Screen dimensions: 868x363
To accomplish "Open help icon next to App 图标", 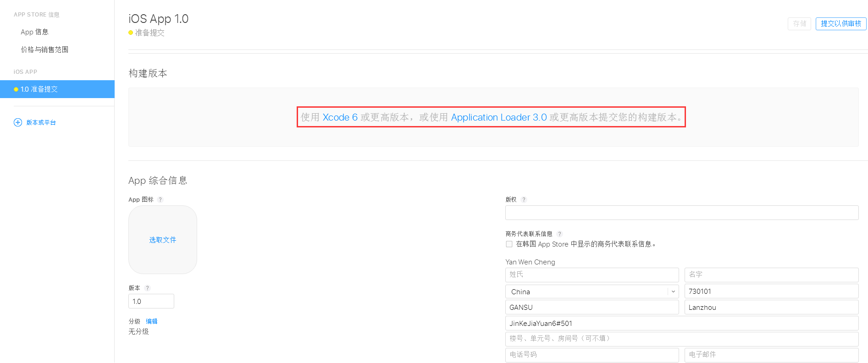I will pos(160,199).
